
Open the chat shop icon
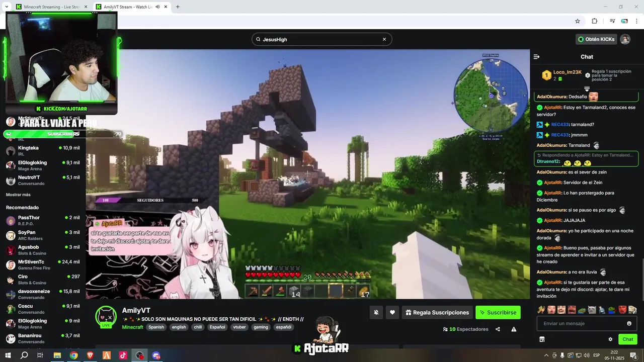(542, 339)
